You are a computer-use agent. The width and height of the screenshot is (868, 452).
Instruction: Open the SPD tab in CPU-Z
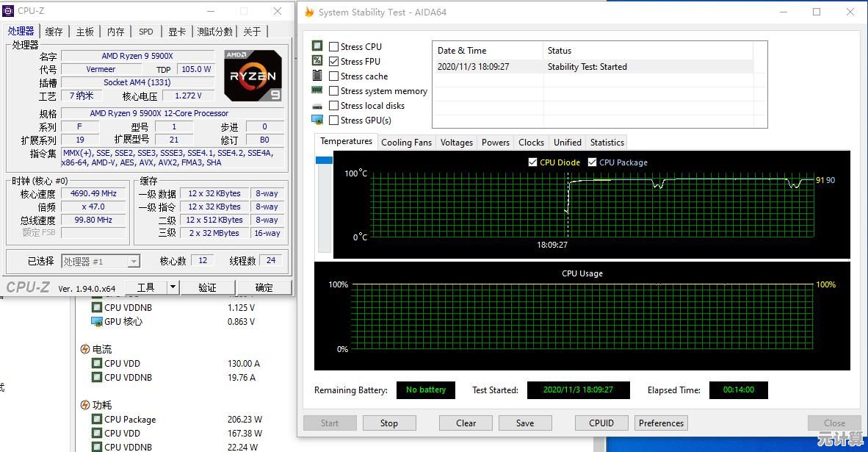(145, 32)
